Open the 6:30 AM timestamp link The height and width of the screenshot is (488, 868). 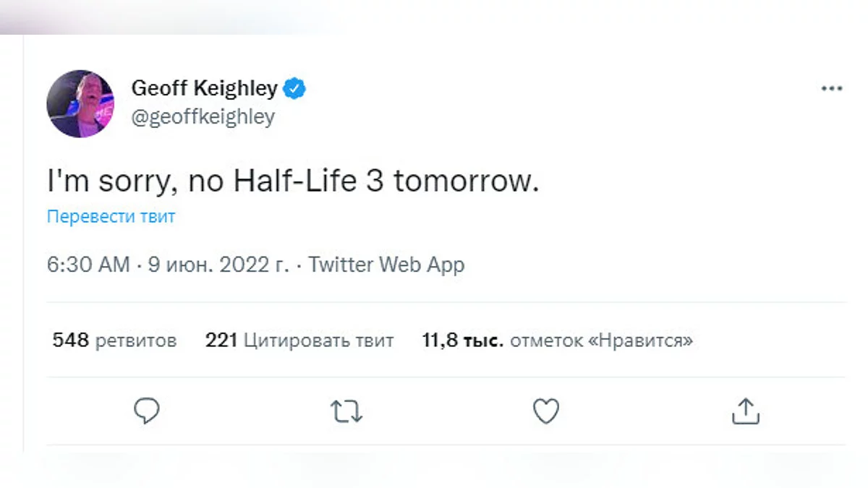point(88,265)
